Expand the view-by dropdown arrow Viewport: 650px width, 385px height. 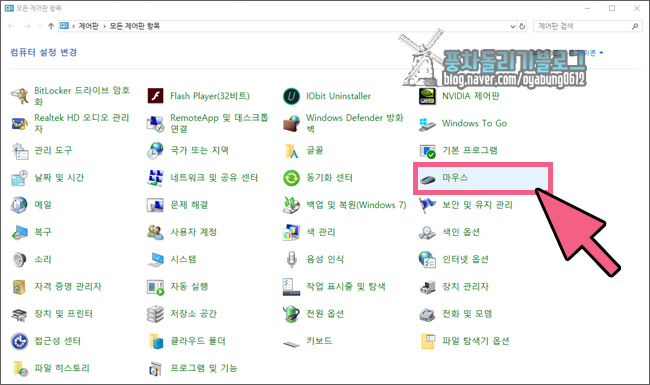[x=601, y=53]
